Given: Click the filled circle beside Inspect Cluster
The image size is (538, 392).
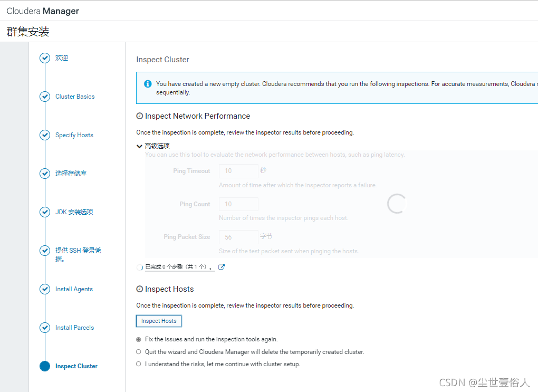Looking at the screenshot, I should click(x=45, y=366).
